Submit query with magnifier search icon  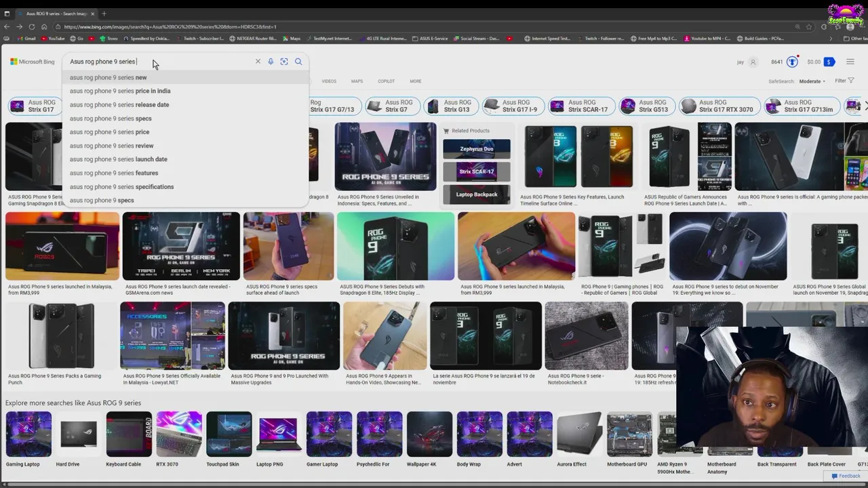coord(298,62)
